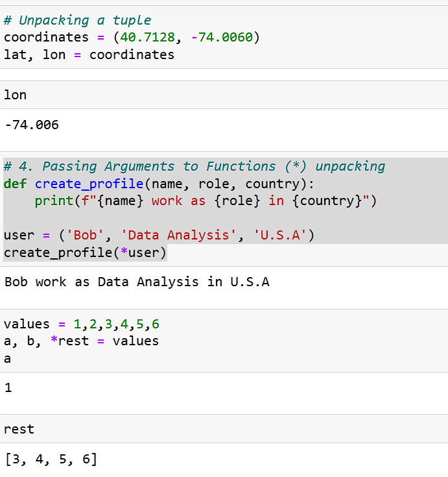Click the print f-string line

[206, 201]
